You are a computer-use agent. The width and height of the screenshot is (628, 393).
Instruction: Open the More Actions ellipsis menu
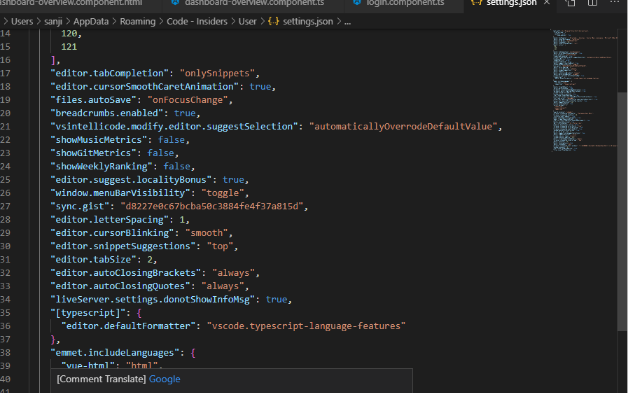pos(614,2)
